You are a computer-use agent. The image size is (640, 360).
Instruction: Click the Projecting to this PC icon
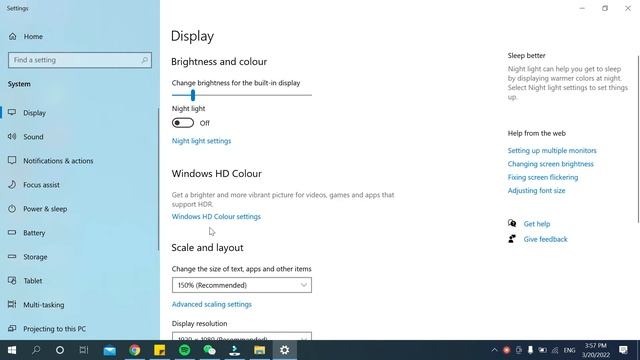coord(12,329)
